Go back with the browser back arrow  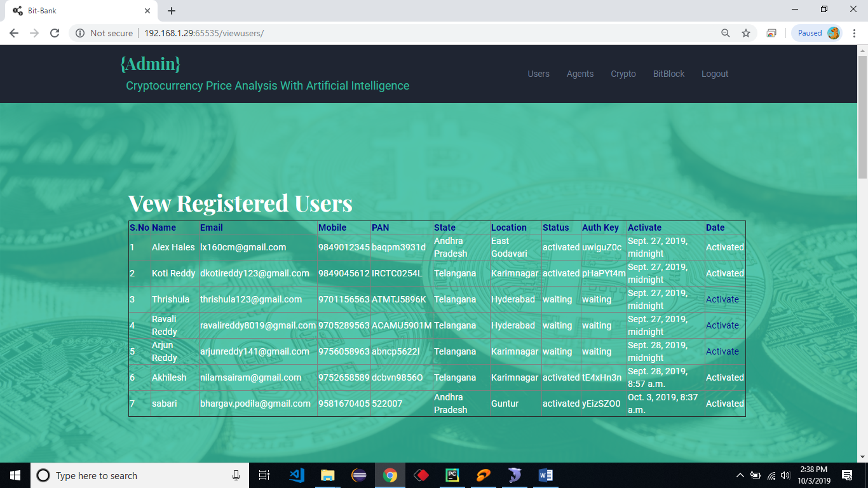[x=14, y=33]
